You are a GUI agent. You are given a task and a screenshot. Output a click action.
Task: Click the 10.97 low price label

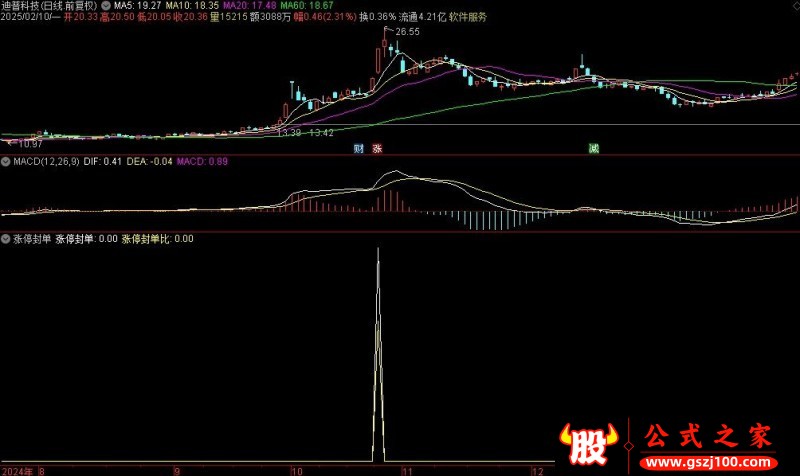pos(30,144)
